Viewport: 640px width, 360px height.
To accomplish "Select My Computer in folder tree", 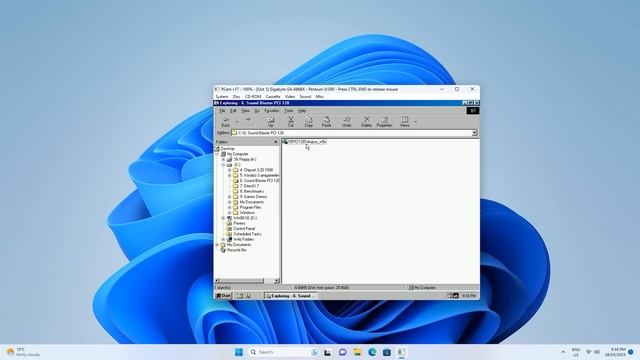I will point(238,154).
